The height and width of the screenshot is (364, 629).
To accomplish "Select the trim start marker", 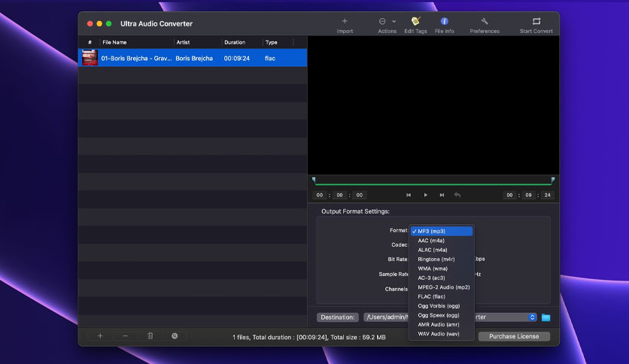I will 314,180.
